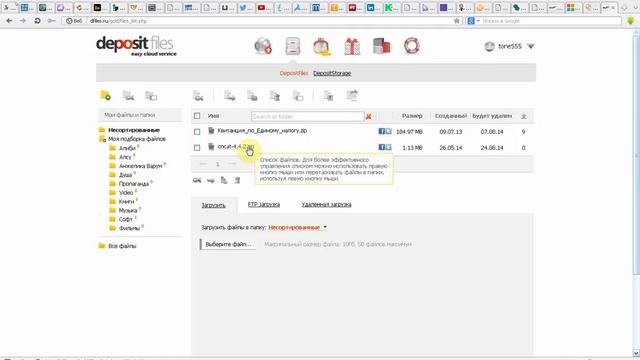Click the link icon below file list

[197, 180]
